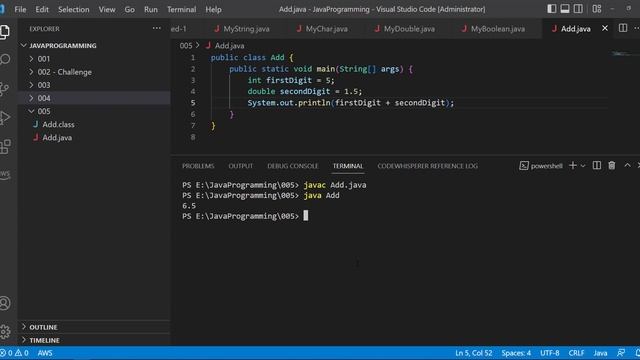The image size is (640, 360).
Task: Open Add.class in explorer
Action: (94, 124)
